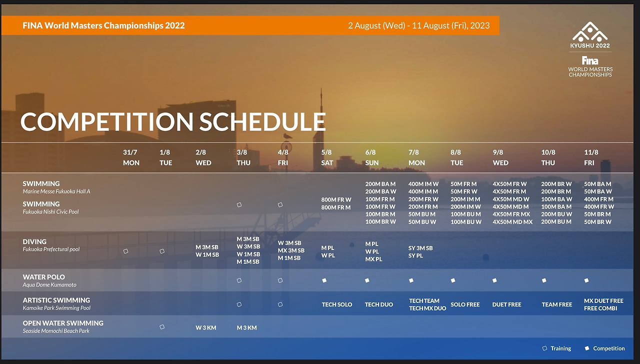This screenshot has width=640, height=364.
Task: Click the orange FINA World Masters Championships banner
Action: coord(250,25)
